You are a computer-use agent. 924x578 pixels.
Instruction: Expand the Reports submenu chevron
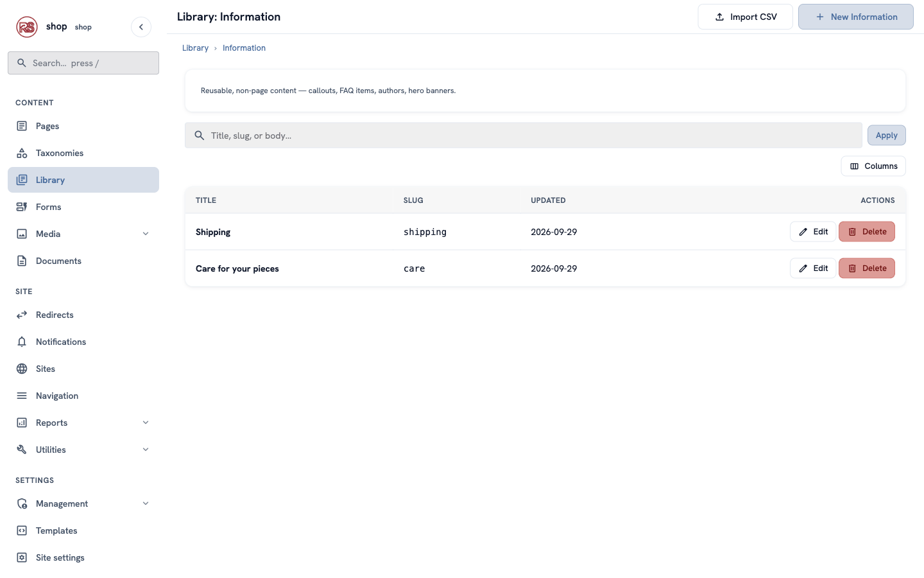pos(146,423)
